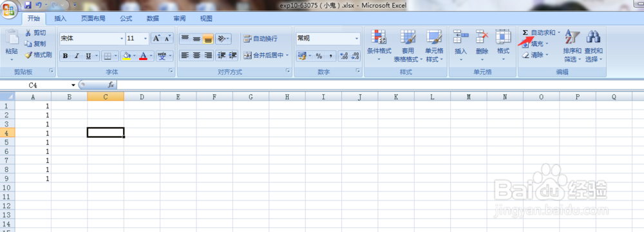Center cell text horizontally
The image size is (644, 232).
point(196,55)
